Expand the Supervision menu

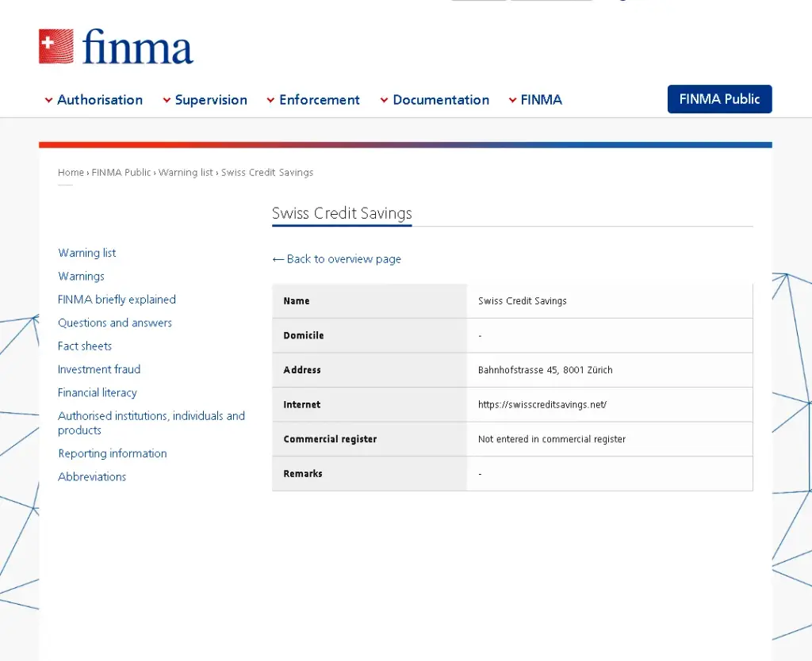click(x=205, y=100)
